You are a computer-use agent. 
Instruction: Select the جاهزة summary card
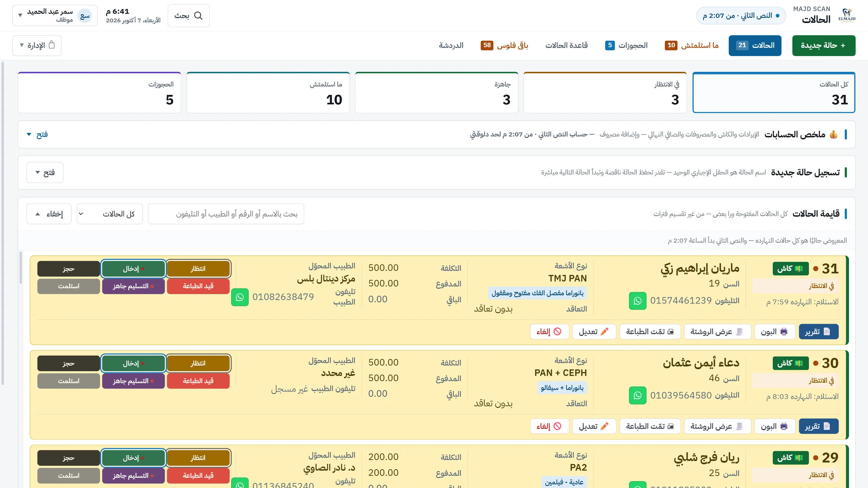click(x=437, y=93)
